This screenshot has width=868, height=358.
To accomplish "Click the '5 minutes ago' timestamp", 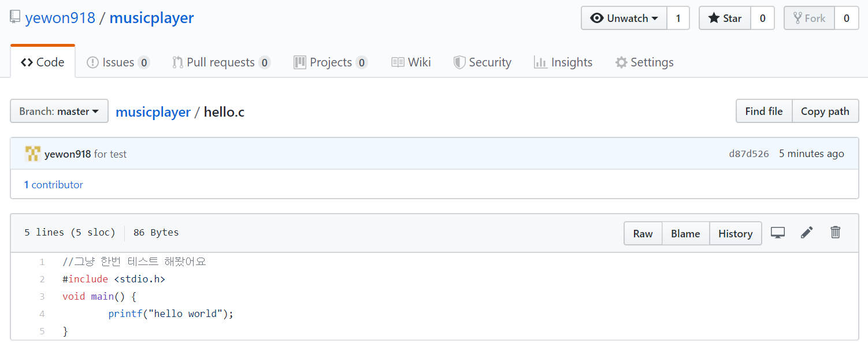I will (811, 154).
